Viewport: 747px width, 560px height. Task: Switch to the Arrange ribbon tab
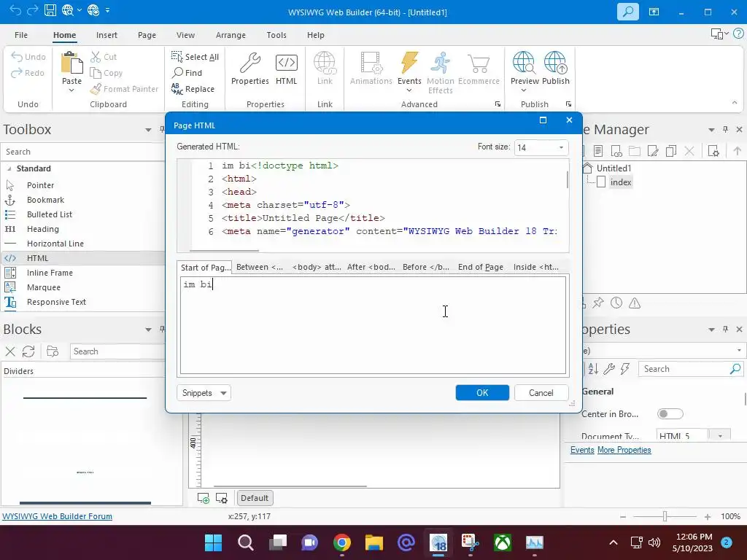pyautogui.click(x=231, y=35)
